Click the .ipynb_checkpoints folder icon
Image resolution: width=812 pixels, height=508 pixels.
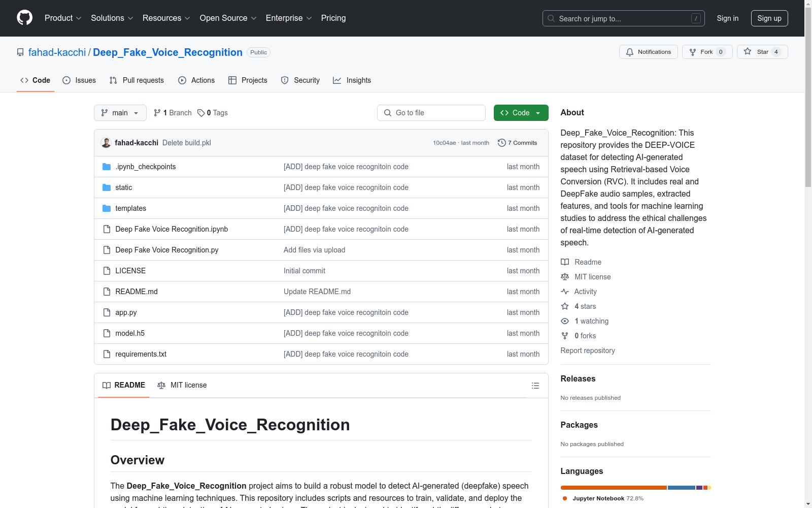[107, 167]
